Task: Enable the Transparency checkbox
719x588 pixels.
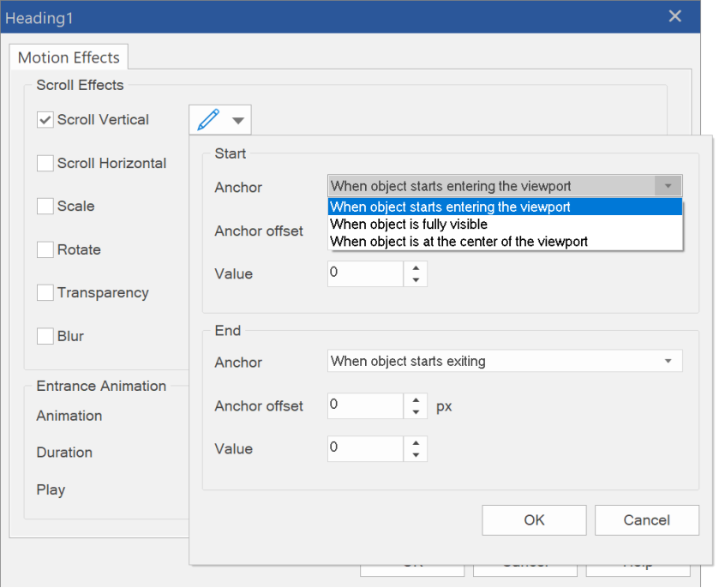Action: click(45, 293)
